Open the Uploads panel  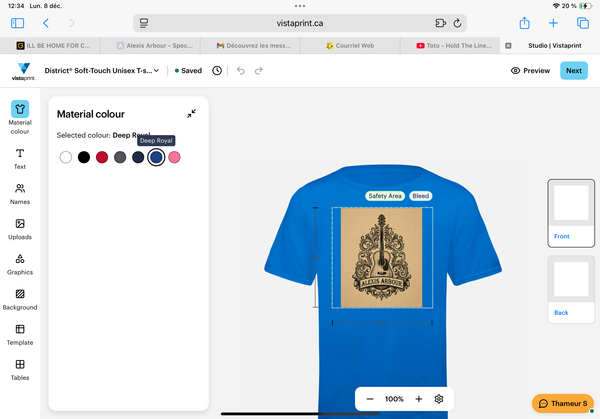click(x=19, y=229)
